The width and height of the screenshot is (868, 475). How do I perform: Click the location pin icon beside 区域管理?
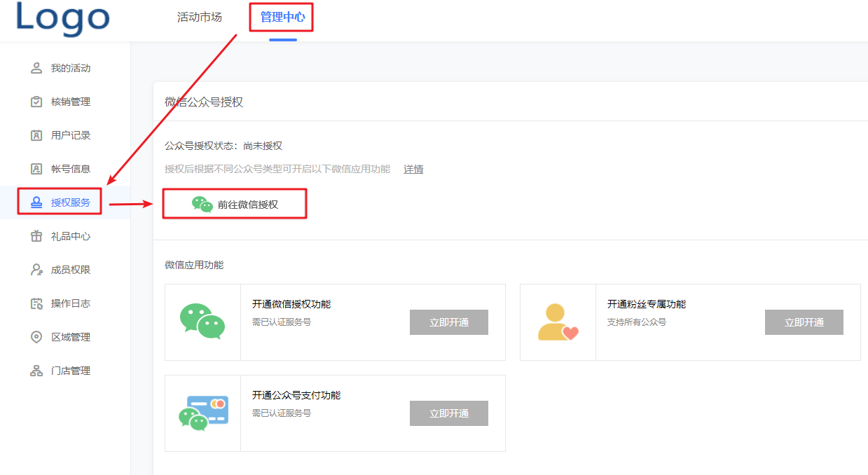(x=36, y=337)
